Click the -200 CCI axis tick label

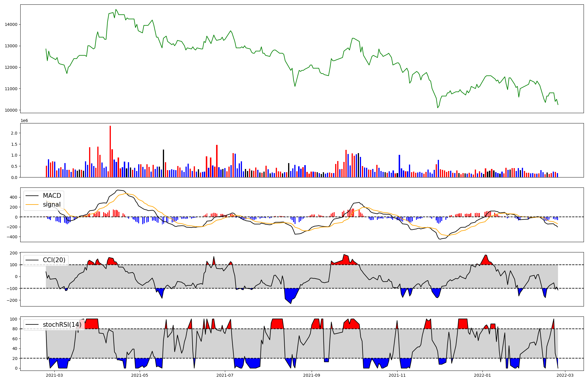(13, 300)
